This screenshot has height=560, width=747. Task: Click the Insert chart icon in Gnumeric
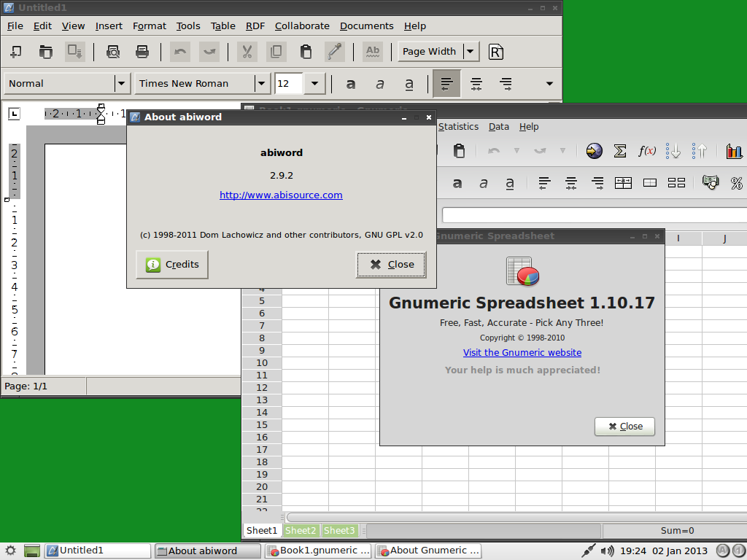tap(735, 151)
